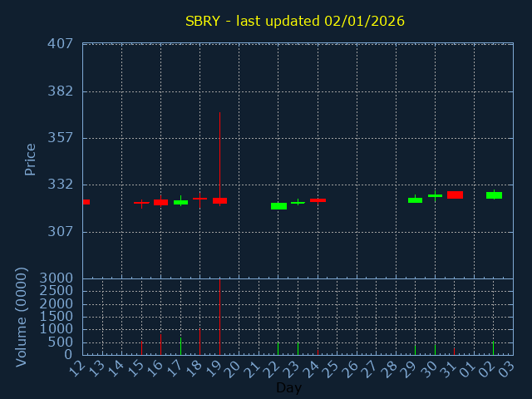This screenshot has height=399, width=532.
Task: Click the green candlestick on day 02
Action: click(494, 195)
